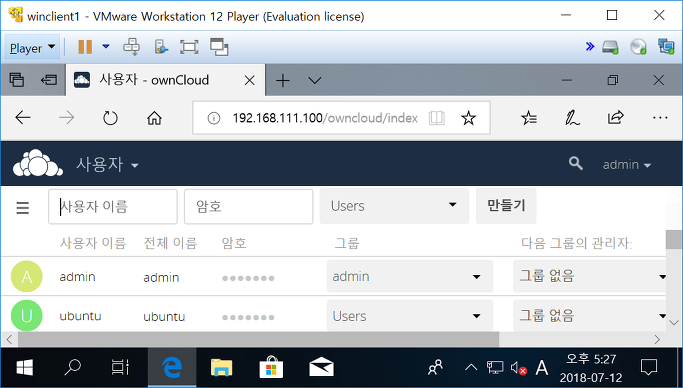Image resolution: width=683 pixels, height=388 pixels.
Task: Show tab previews with the chevron
Action: click(x=314, y=81)
